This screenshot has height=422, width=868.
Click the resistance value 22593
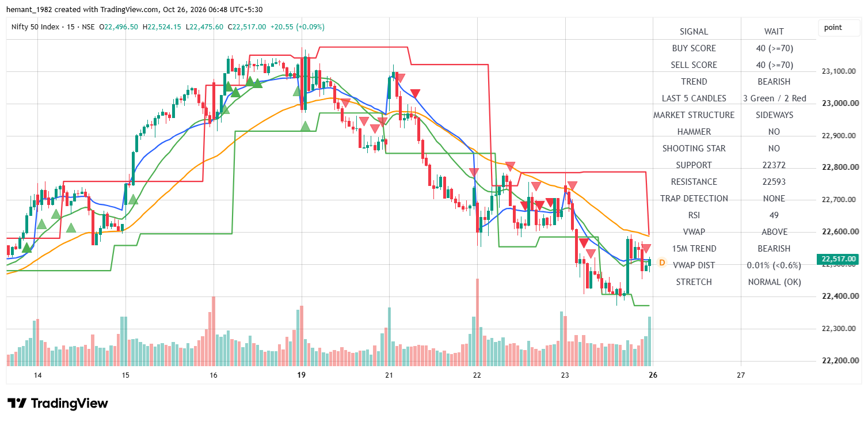point(774,182)
